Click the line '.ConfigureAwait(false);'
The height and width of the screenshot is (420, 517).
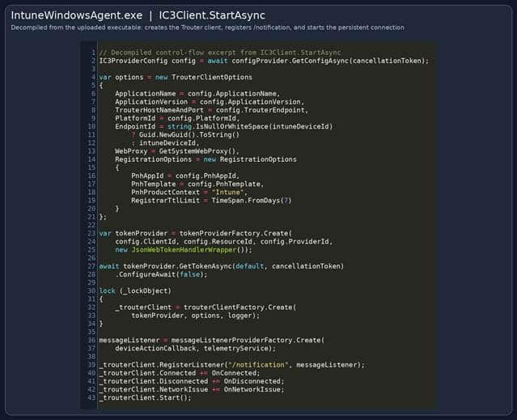pyautogui.click(x=161, y=274)
